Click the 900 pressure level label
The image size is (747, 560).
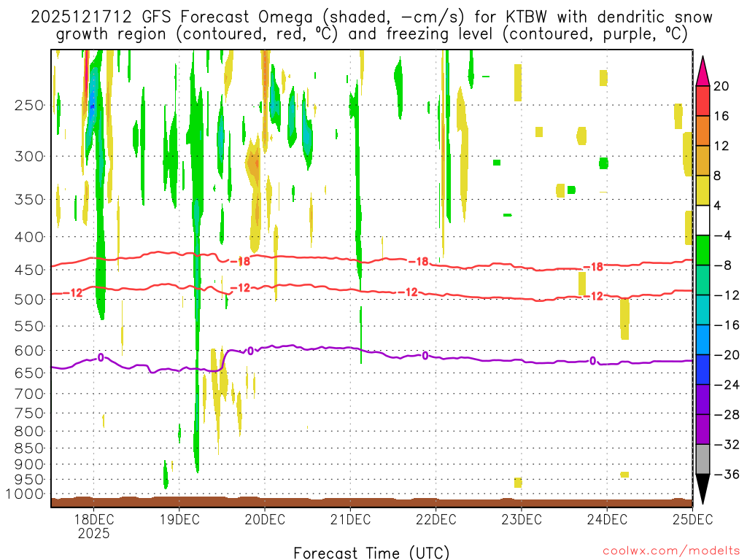(29, 464)
